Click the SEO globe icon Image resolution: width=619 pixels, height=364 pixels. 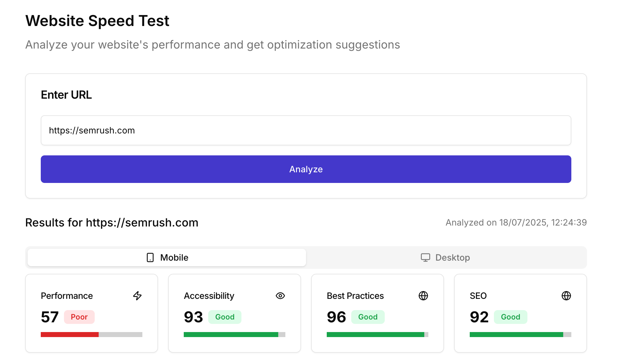coord(566,296)
